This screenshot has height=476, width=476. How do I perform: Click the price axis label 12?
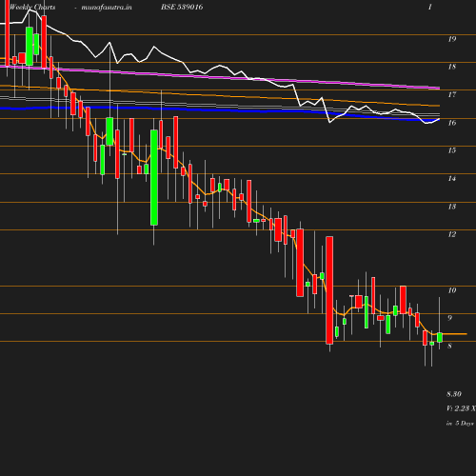452,234
